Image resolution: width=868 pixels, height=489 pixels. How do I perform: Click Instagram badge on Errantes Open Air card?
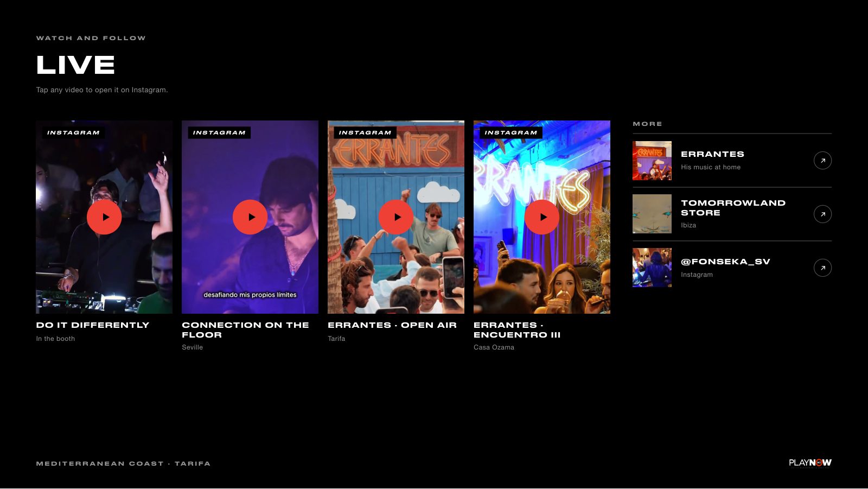365,132
